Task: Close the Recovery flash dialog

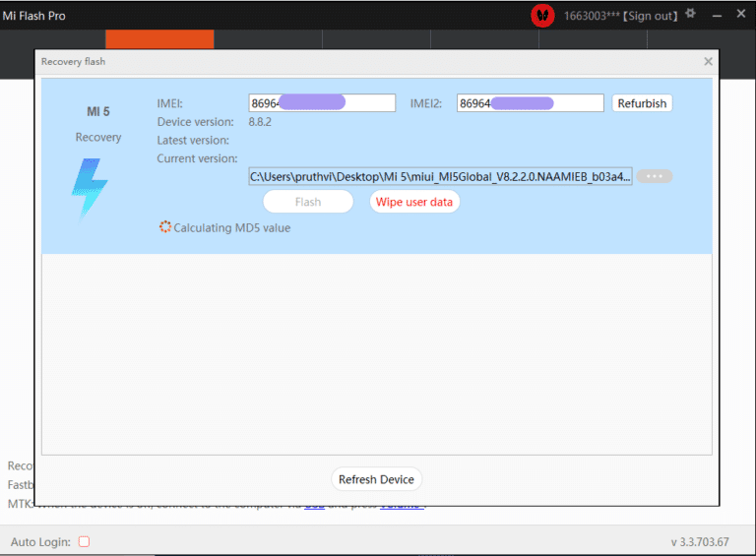Action: tap(709, 61)
